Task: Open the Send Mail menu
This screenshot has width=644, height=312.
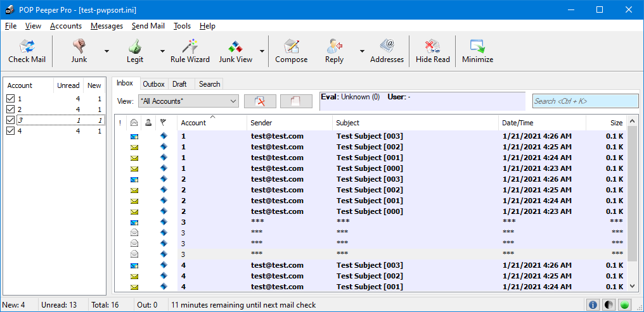Action: point(148,26)
